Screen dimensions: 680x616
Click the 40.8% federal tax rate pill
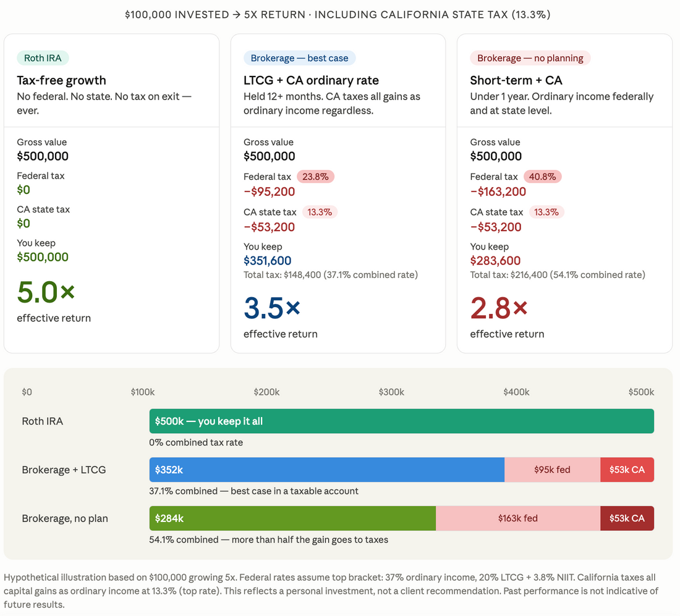[x=542, y=177]
